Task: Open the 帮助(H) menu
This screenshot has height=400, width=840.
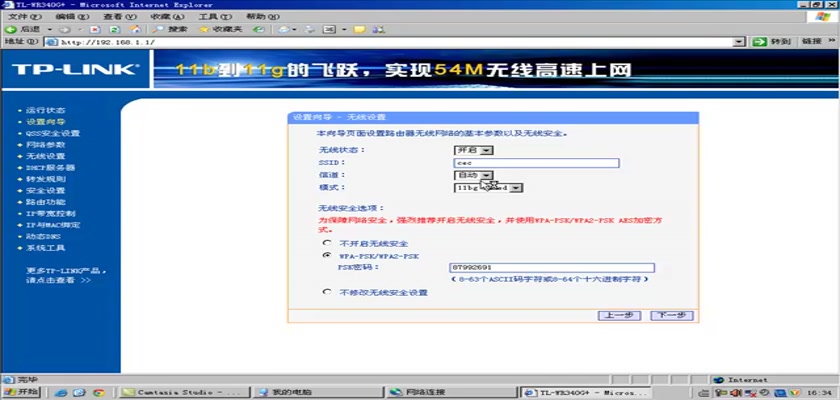Action: pos(262,17)
